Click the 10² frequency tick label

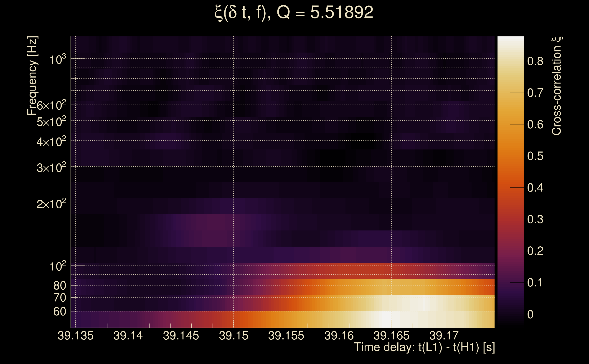[58, 266]
